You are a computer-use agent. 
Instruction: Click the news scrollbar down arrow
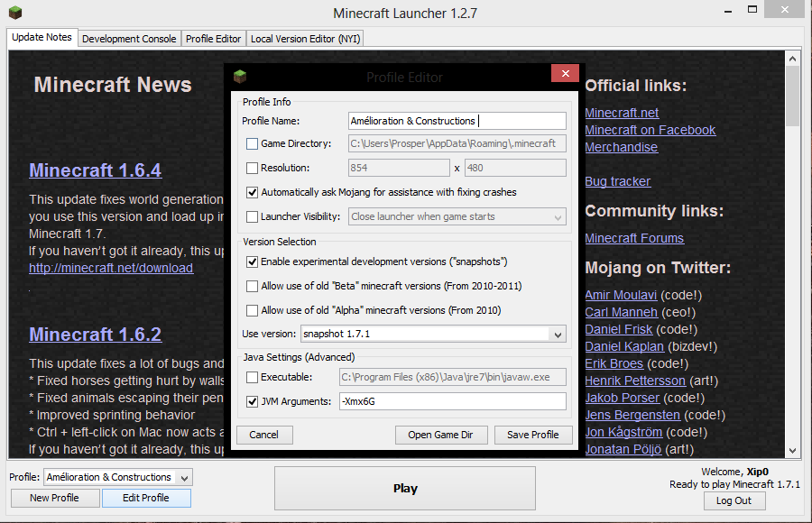click(792, 451)
